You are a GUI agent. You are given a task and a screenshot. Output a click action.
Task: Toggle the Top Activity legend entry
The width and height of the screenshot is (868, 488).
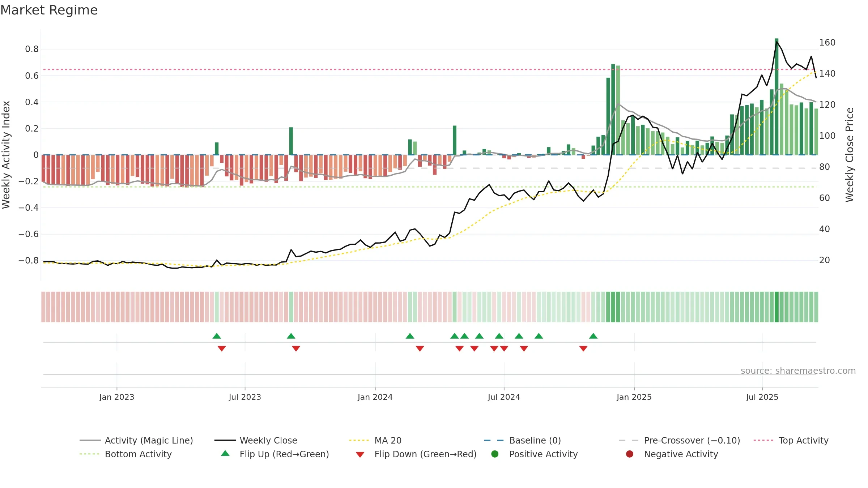pos(791,440)
